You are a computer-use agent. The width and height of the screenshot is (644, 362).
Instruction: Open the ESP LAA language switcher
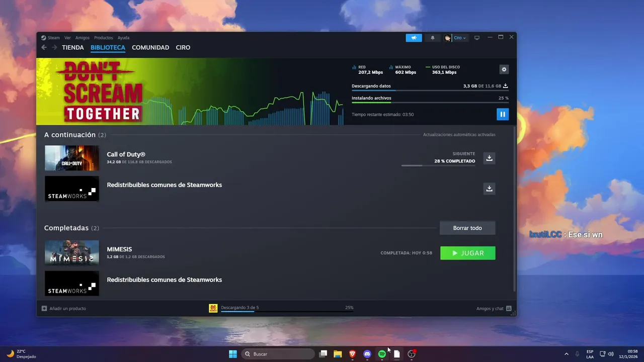tap(590, 354)
